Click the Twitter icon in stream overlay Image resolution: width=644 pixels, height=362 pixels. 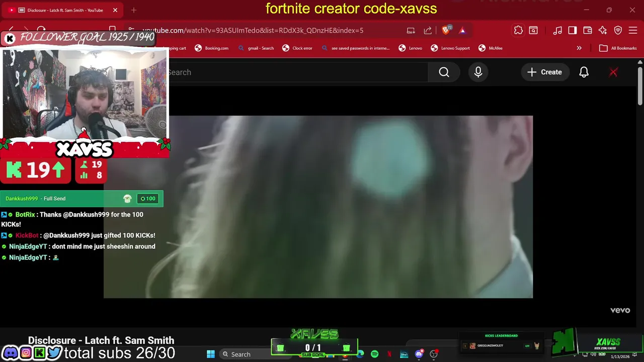[x=54, y=353]
